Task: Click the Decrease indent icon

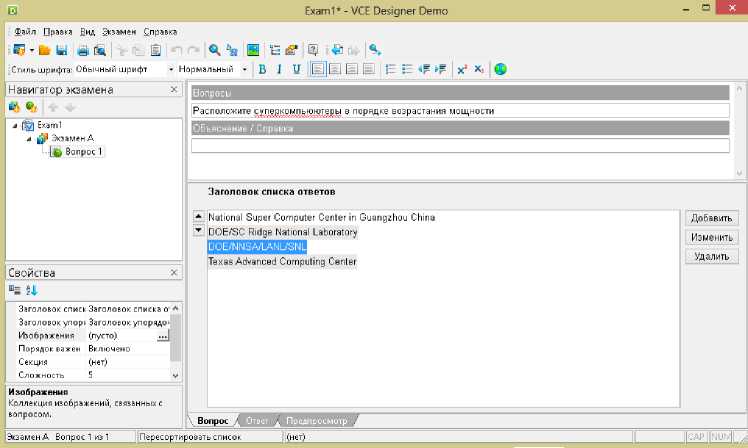Action: [424, 69]
